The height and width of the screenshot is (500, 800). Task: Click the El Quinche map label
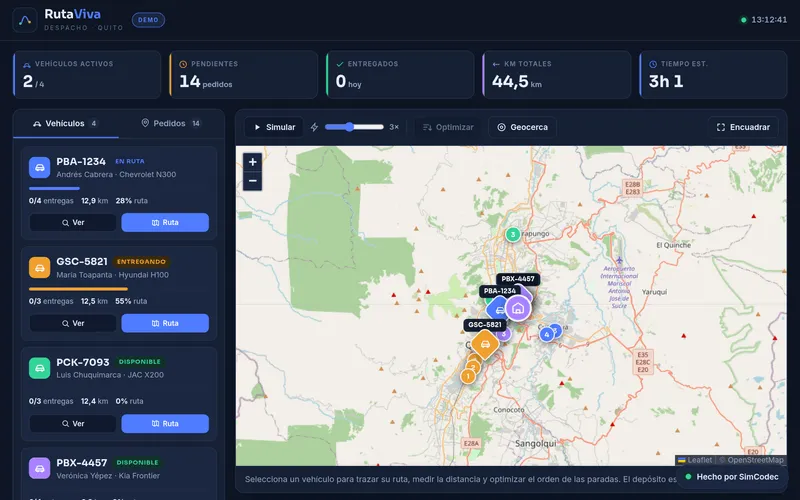pos(673,245)
